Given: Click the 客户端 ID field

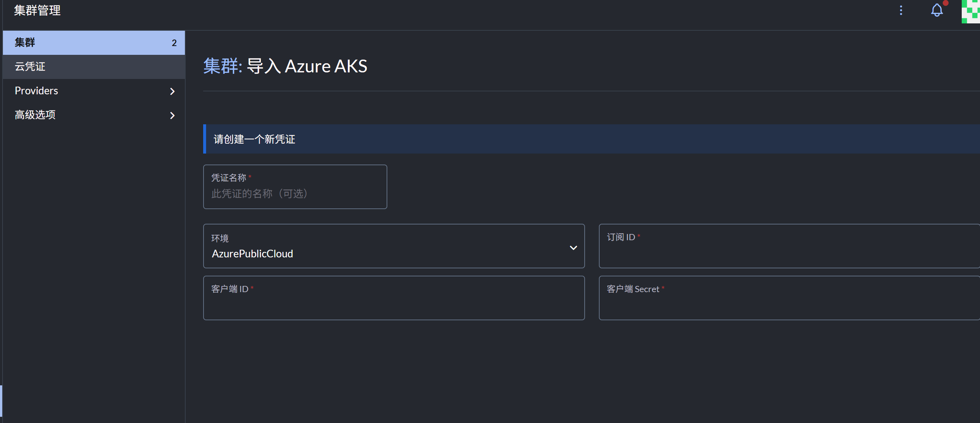Looking at the screenshot, I should pos(394,303).
